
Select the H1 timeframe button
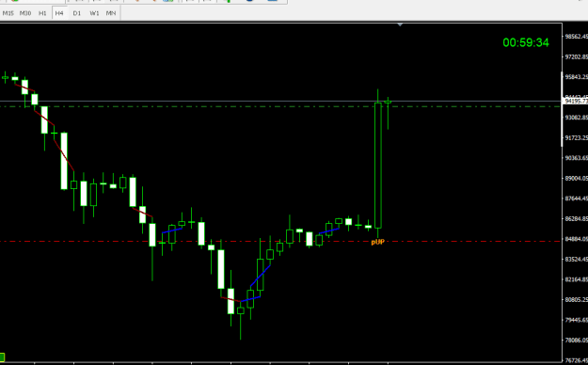[x=42, y=13]
